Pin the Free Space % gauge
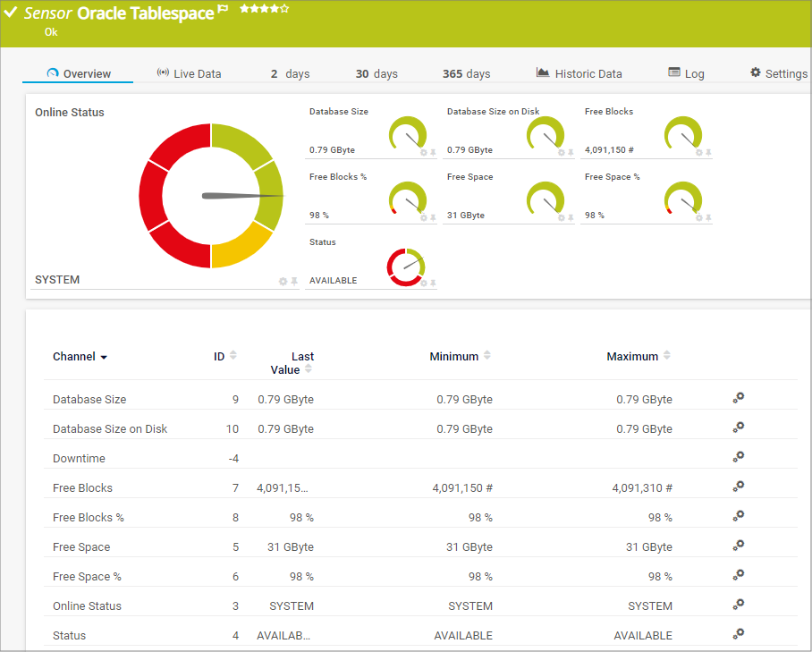 pyautogui.click(x=708, y=218)
